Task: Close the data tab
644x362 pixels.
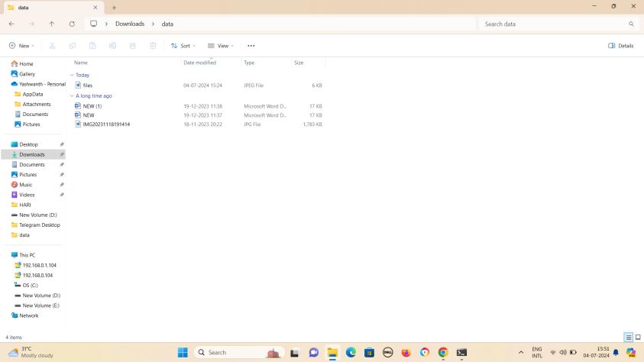Action: (95, 8)
